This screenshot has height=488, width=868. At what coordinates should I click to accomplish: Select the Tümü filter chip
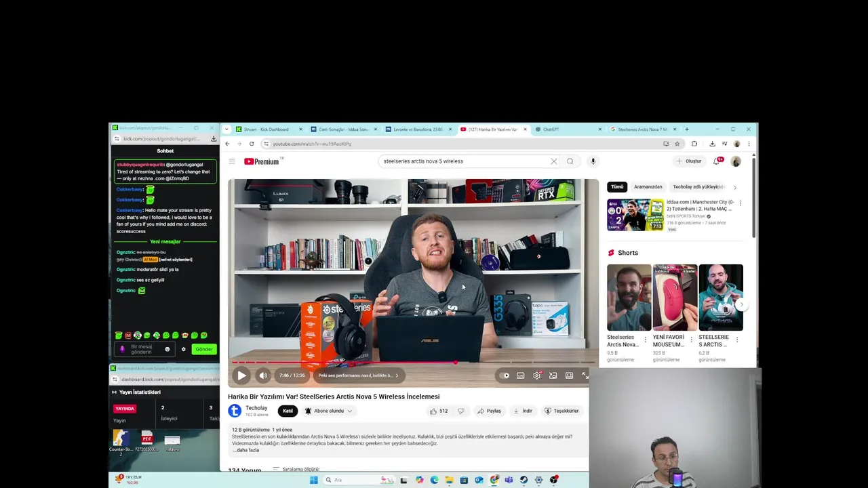[x=617, y=187]
